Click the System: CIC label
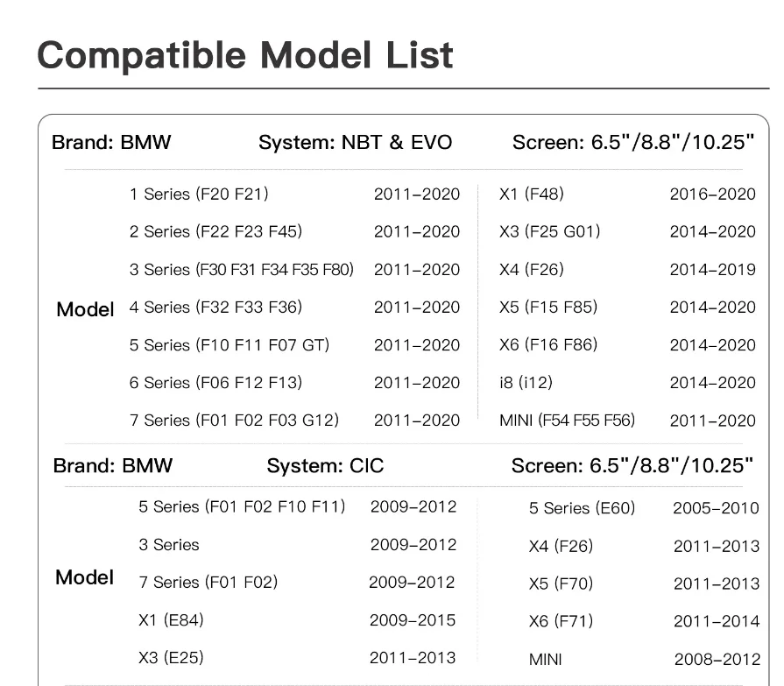The image size is (784, 686). point(325,466)
